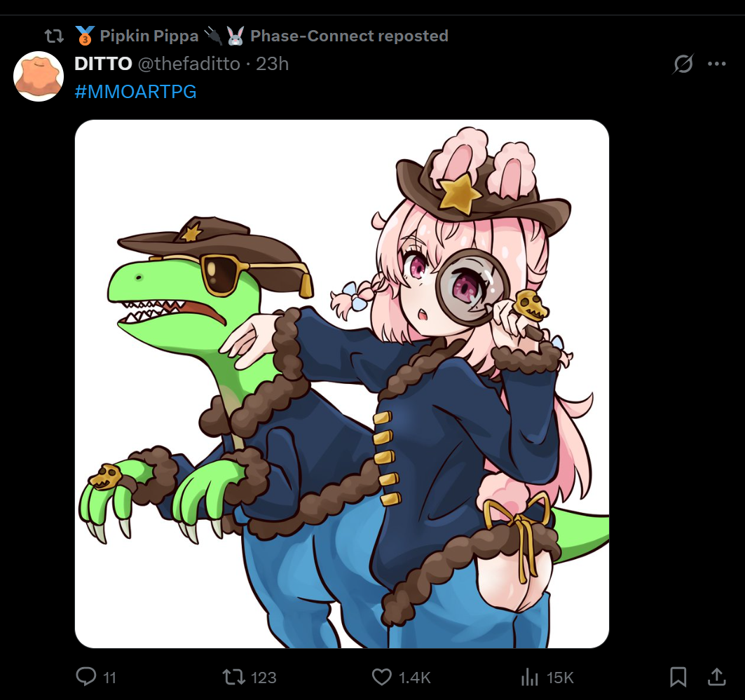The height and width of the screenshot is (700, 745).
Task: Open the 23h post timestamp
Action: point(272,64)
